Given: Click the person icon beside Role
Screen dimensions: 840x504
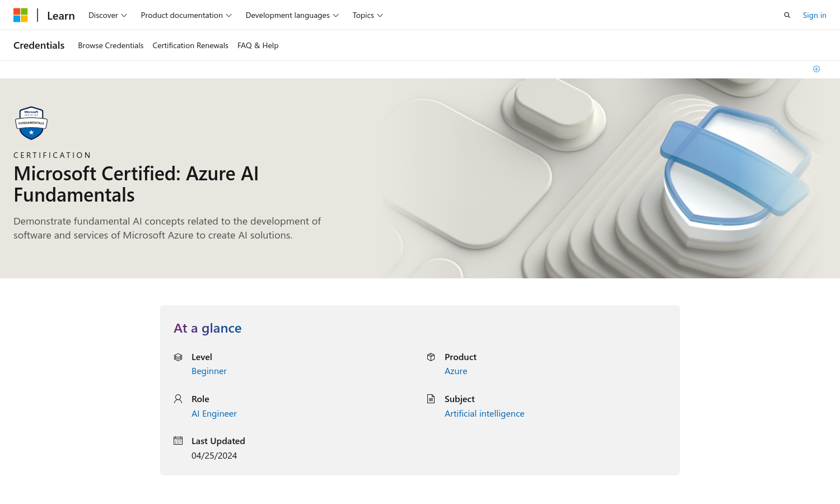Looking at the screenshot, I should [178, 399].
